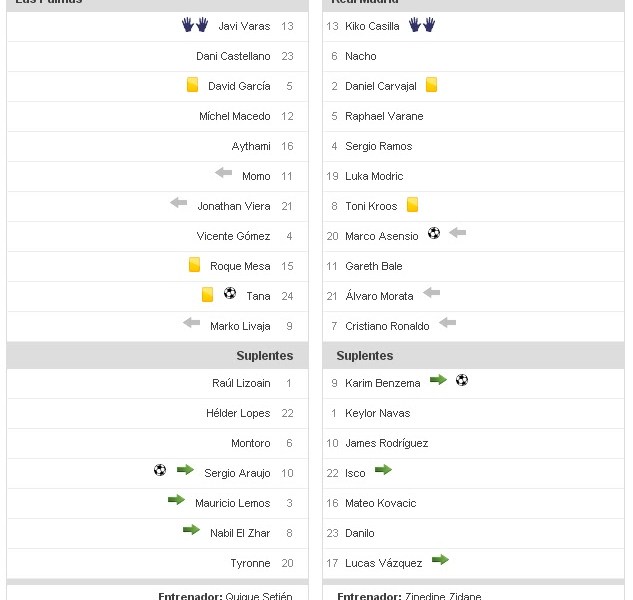Viewport: 633px width, 600px height.
Task: Click goal ball icon next to Marco Asensio
Action: pos(434,233)
